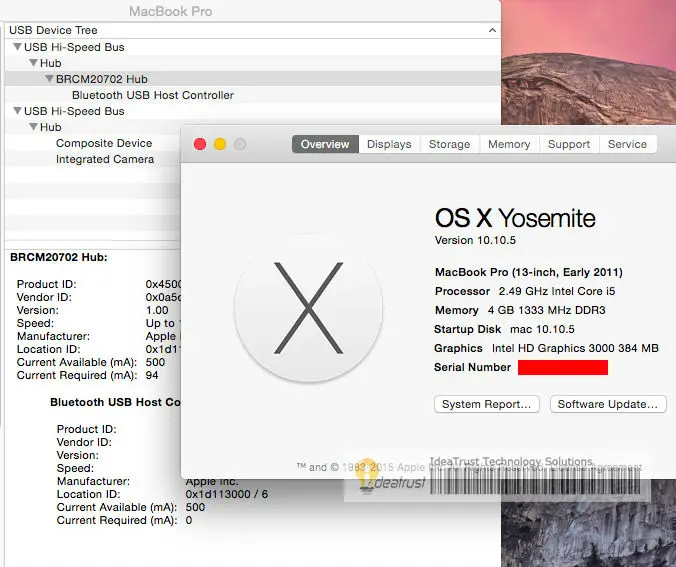The image size is (676, 567).
Task: Click the 4 GB 1333 MHz DDR3 value
Action: coord(547,310)
